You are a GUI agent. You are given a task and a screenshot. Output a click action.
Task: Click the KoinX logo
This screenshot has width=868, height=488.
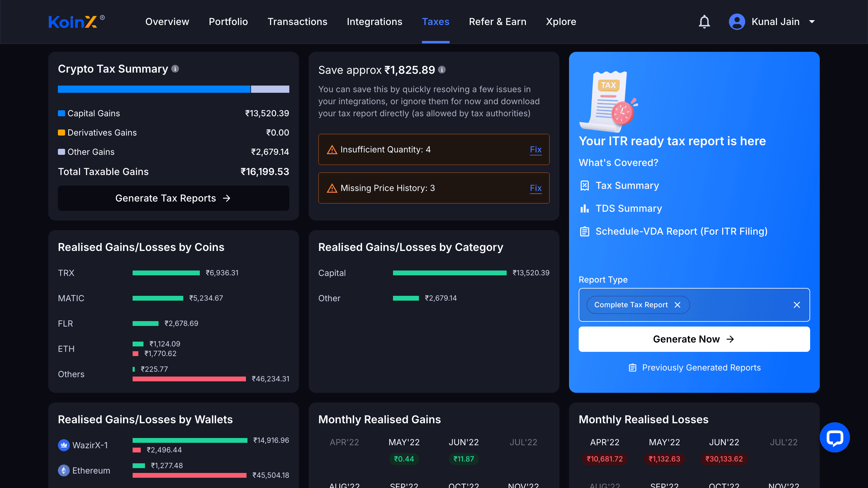coord(77,22)
